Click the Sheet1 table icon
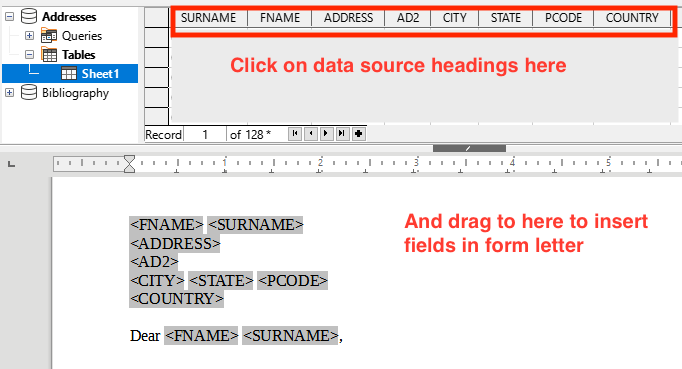 click(x=69, y=74)
